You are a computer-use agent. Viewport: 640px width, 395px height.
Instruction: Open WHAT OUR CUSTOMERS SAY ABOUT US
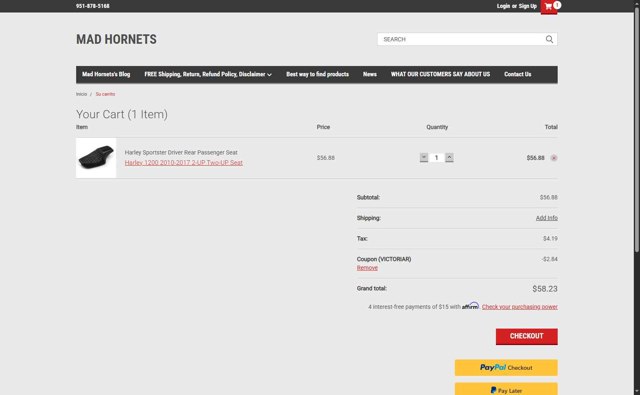tap(440, 74)
